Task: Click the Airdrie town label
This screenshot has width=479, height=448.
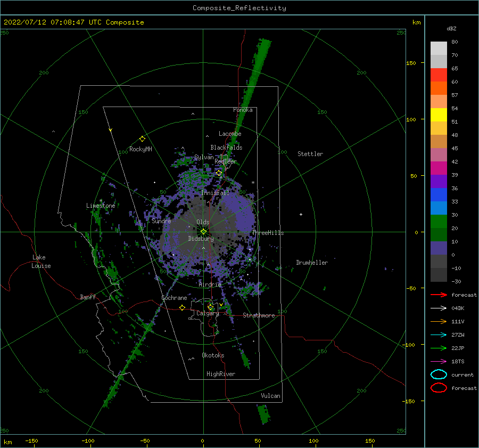Action: [210, 284]
